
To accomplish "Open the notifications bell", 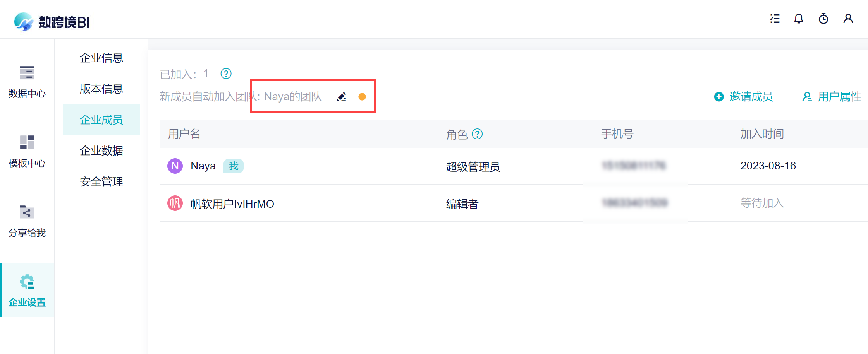I will pyautogui.click(x=798, y=19).
